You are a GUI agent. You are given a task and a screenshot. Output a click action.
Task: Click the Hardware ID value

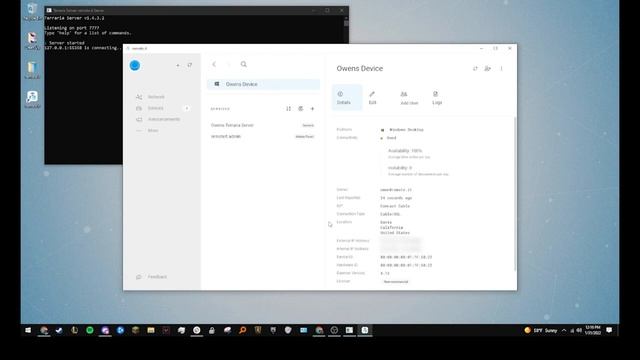(406, 265)
